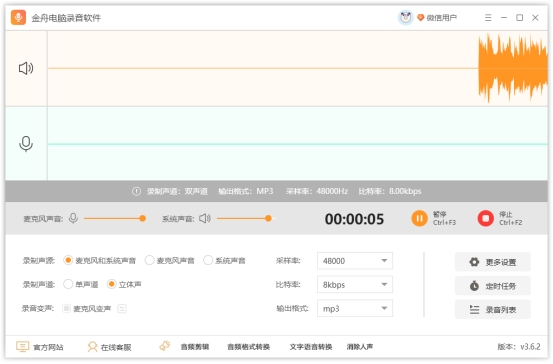Click the system sound speaker track icon
The height and width of the screenshot is (364, 553).
tap(26, 68)
